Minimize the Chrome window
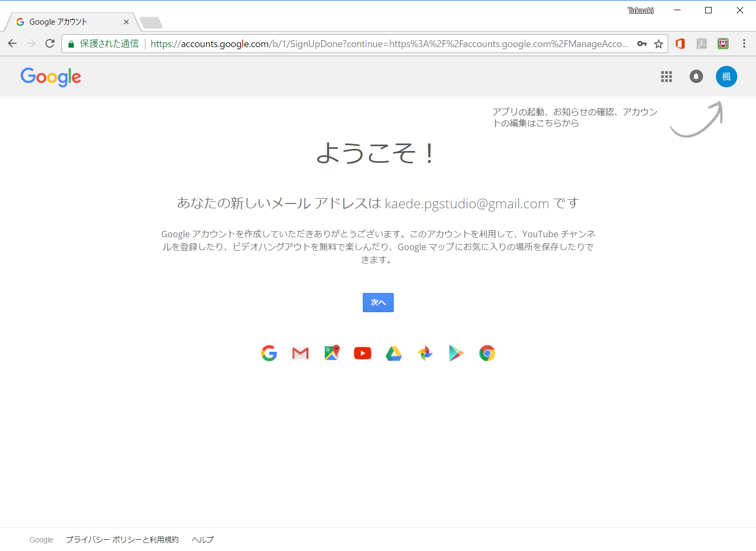This screenshot has width=756, height=551. click(677, 10)
